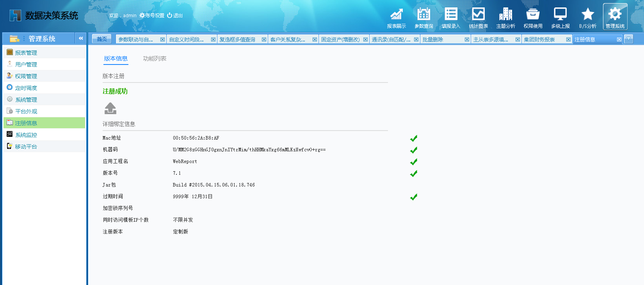Click the upload license file icon
Viewport: 644px width, 285px height.
click(110, 108)
